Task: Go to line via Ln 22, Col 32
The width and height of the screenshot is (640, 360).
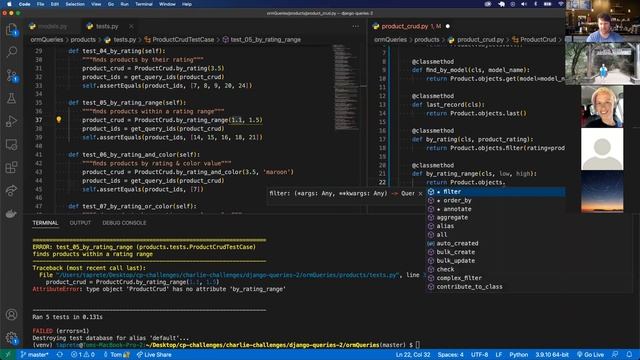Action: tap(413, 355)
